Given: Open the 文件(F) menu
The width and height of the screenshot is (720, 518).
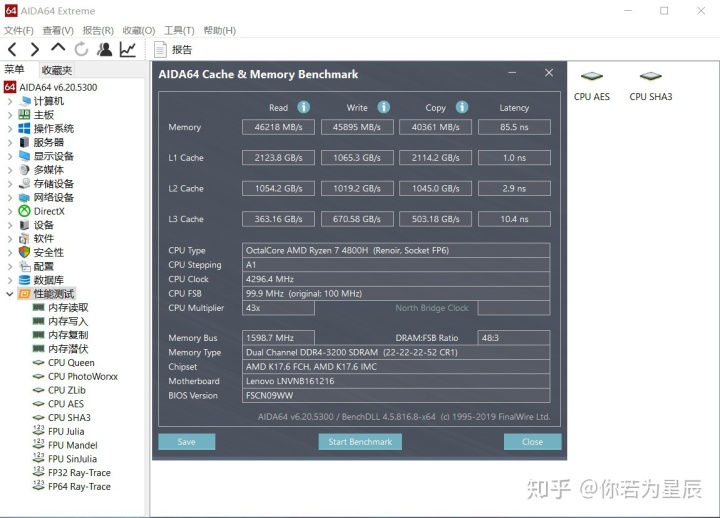Looking at the screenshot, I should pos(19,30).
